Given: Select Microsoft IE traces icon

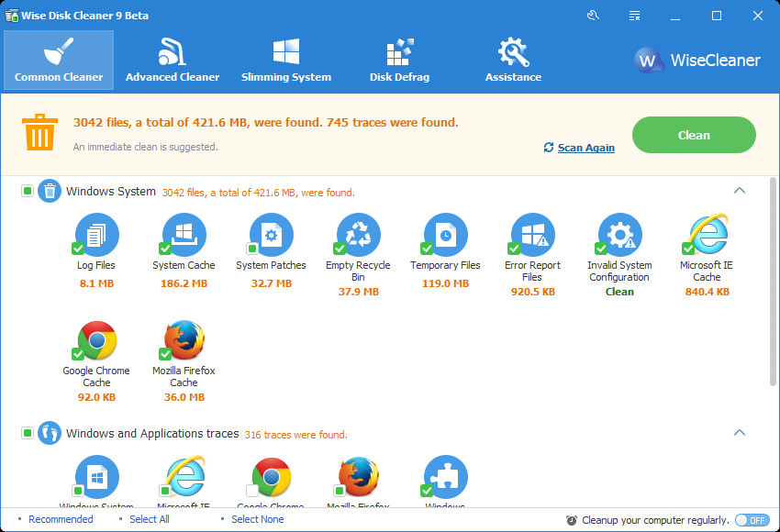Looking at the screenshot, I should pyautogui.click(x=184, y=477).
